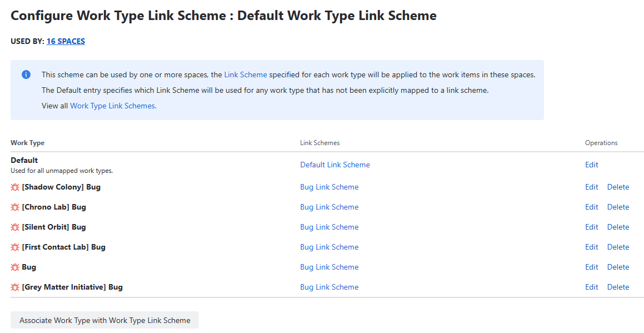
Task: Select the [Grey Matter Initiative] Bug label
Action: 72,287
